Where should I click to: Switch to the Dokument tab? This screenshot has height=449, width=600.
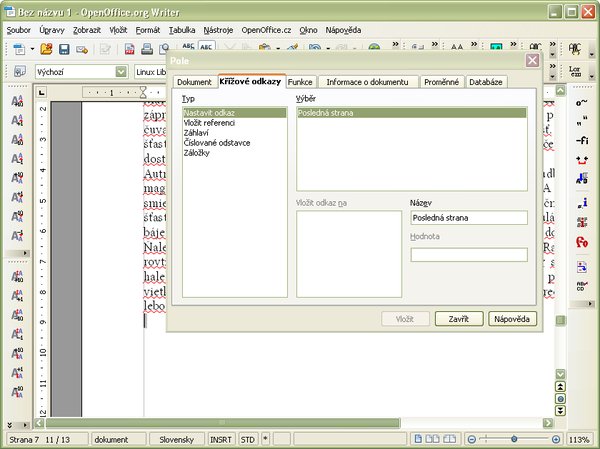click(x=194, y=82)
